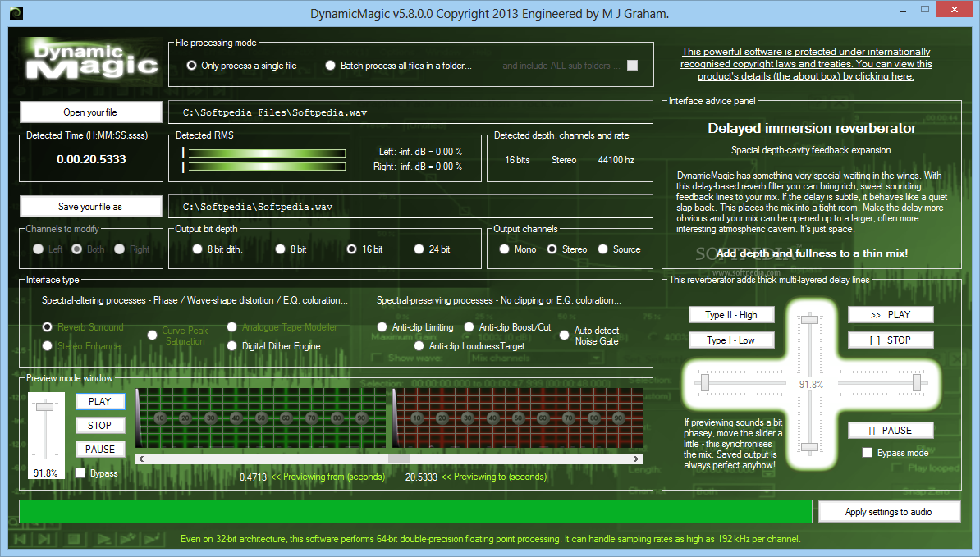Select Source output channels

tap(619, 249)
